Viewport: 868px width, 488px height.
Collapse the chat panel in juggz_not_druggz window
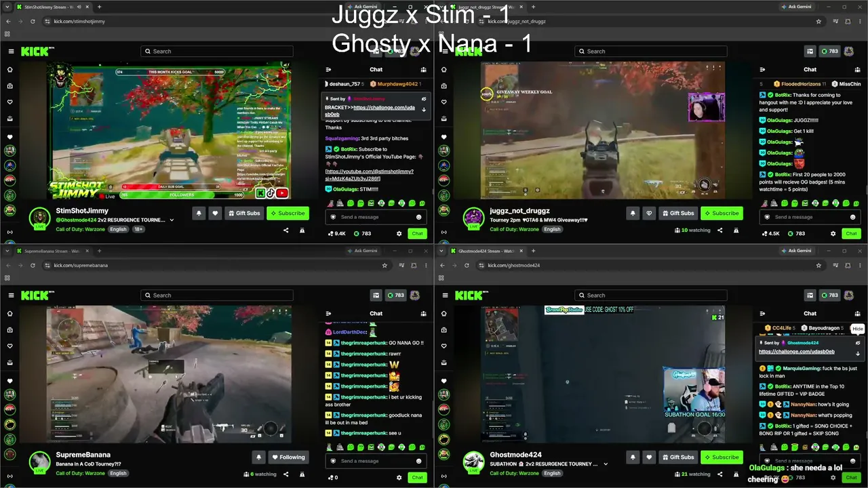(762, 69)
